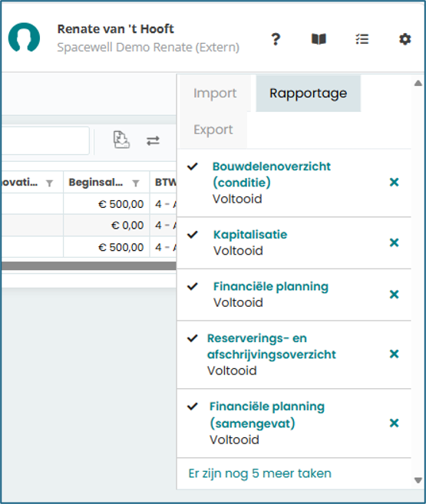
Task: Open the documentation book icon
Action: tap(319, 39)
